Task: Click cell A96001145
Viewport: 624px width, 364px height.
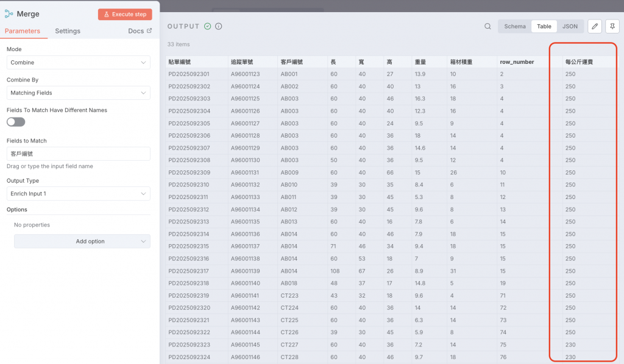Action: 245,345
